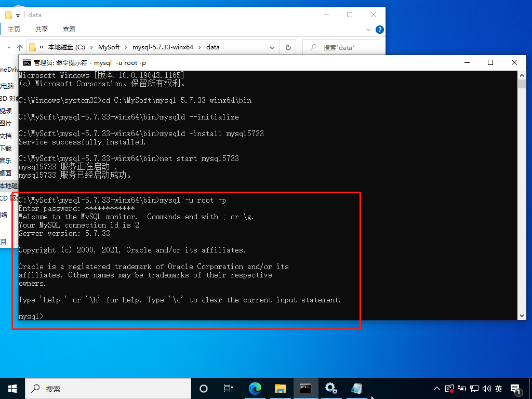Viewport: 532px width, 399px height.
Task: Click the command prompt scroll up arrow
Action: pyautogui.click(x=522, y=75)
